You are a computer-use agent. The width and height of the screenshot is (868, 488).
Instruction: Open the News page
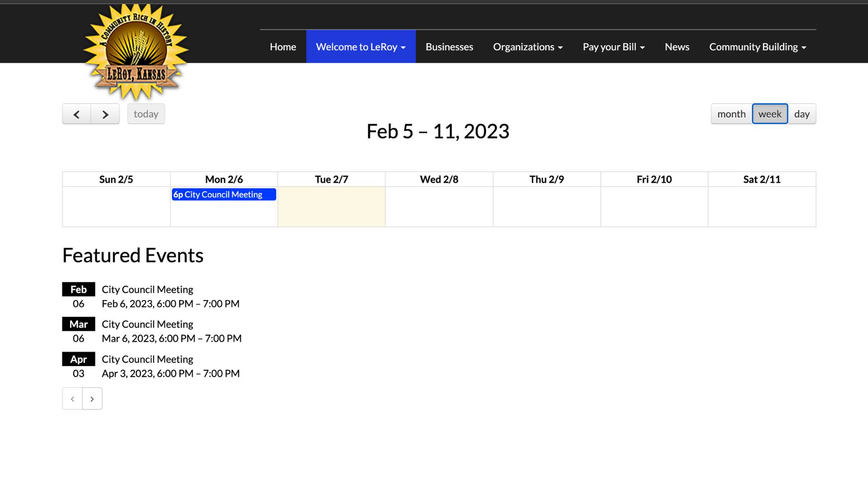pos(677,47)
